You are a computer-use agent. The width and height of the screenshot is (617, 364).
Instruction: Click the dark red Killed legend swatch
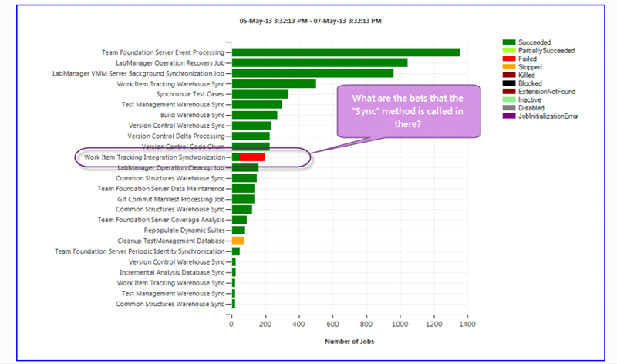click(509, 75)
